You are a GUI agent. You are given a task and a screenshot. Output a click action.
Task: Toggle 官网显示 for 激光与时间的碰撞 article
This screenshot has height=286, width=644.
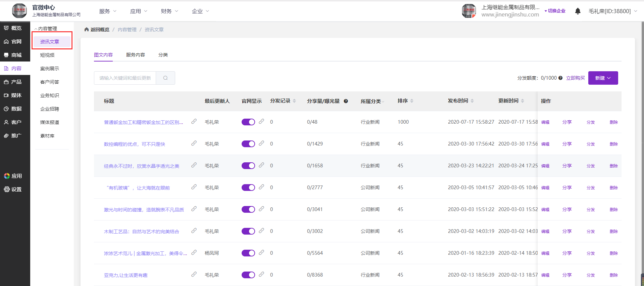click(248, 209)
